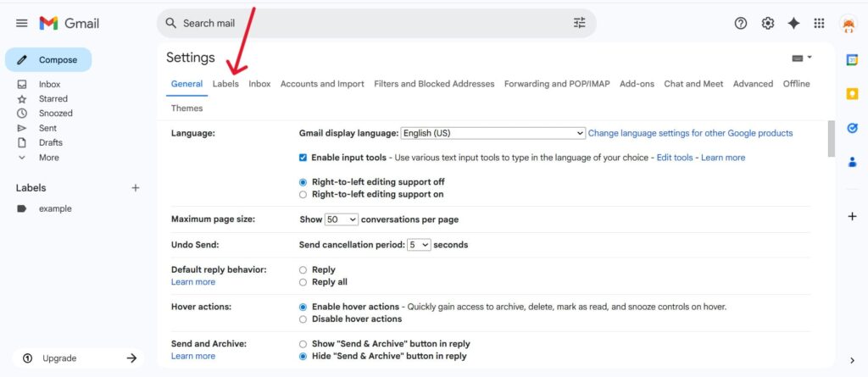The width and height of the screenshot is (868, 377).
Task: Open the Google apps grid icon
Action: click(x=819, y=23)
